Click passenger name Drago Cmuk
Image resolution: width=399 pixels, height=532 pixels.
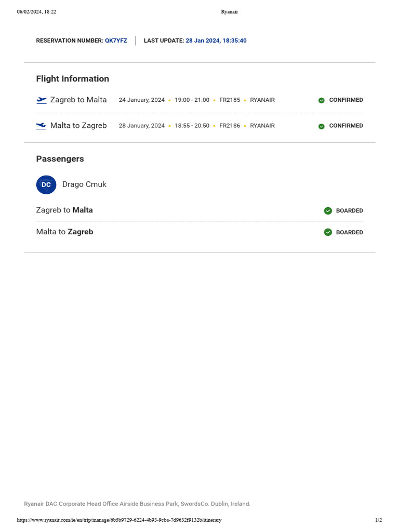click(84, 184)
